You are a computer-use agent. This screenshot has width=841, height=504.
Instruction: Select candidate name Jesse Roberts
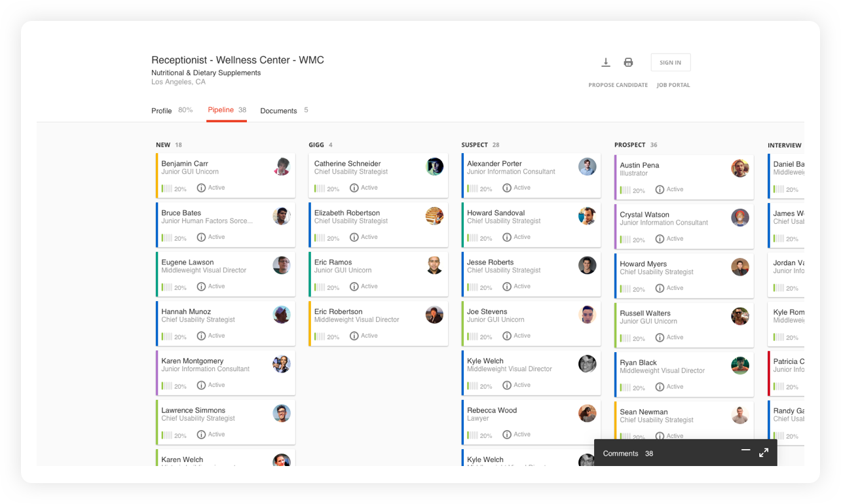pos(490,262)
